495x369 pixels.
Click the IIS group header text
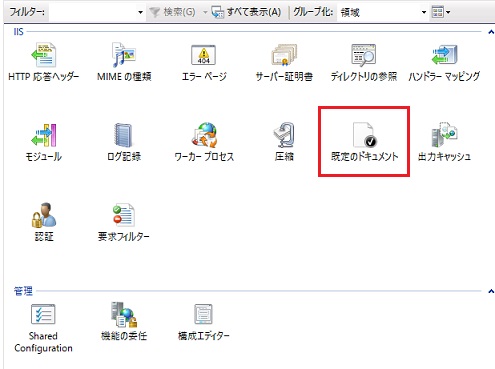tap(18, 32)
